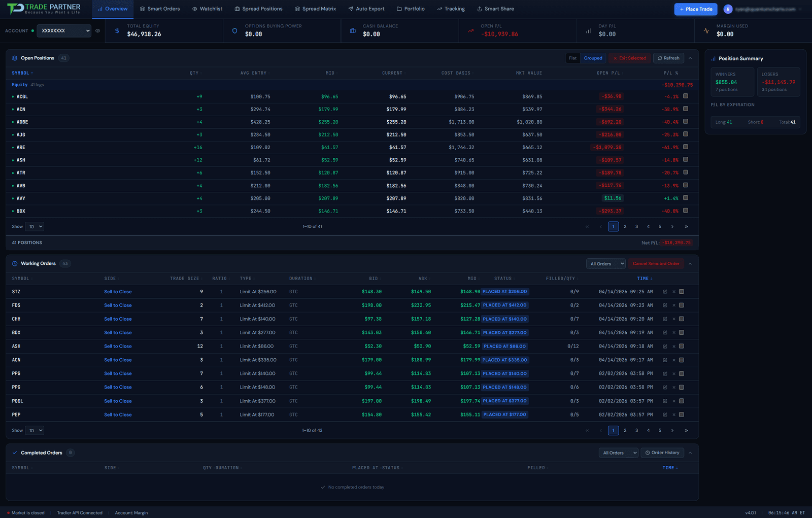Go to next Open Positions page arrow
812x518 pixels.
[672, 227]
